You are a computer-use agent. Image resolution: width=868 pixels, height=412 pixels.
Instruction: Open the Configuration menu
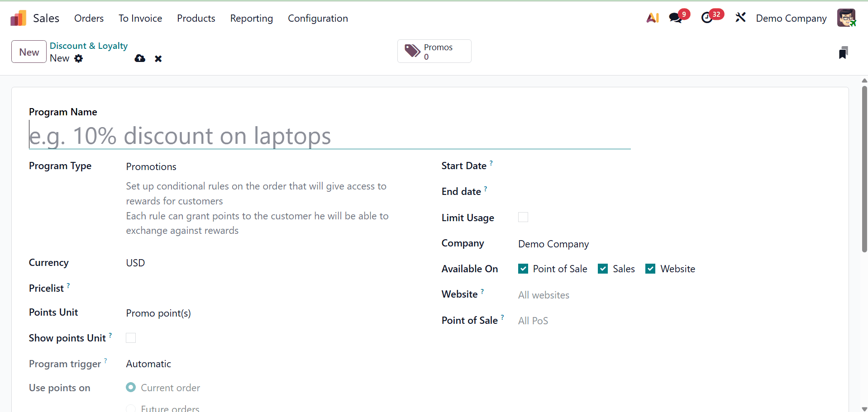318,18
